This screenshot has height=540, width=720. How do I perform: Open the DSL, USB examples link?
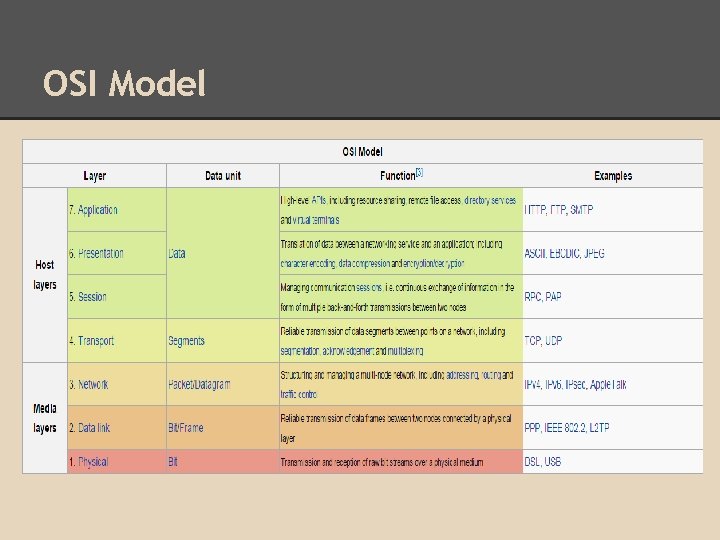[544, 462]
